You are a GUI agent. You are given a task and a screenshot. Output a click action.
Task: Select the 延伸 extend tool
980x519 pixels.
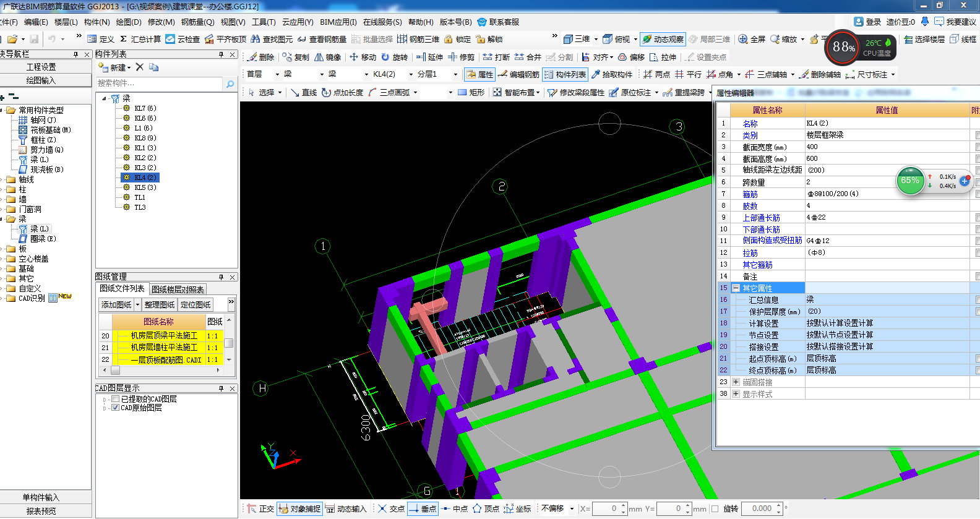click(429, 57)
